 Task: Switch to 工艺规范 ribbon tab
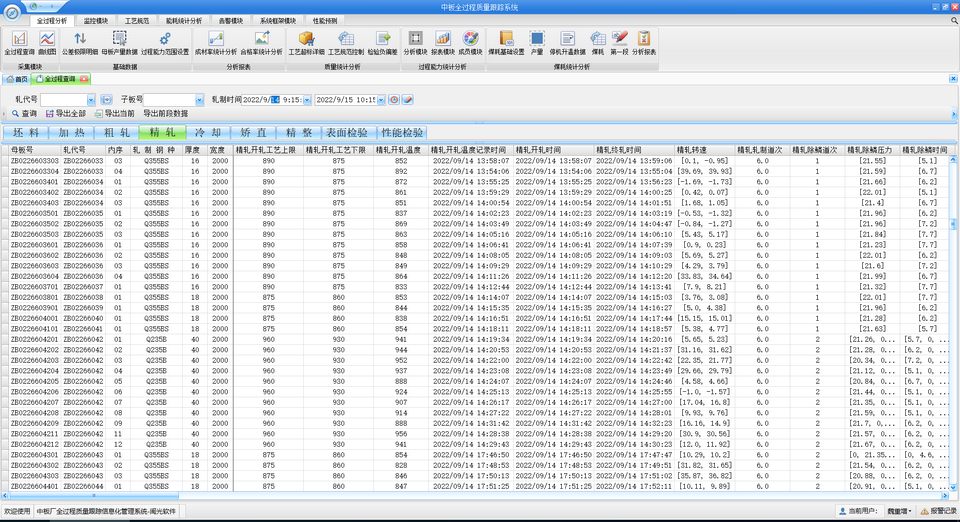click(137, 21)
